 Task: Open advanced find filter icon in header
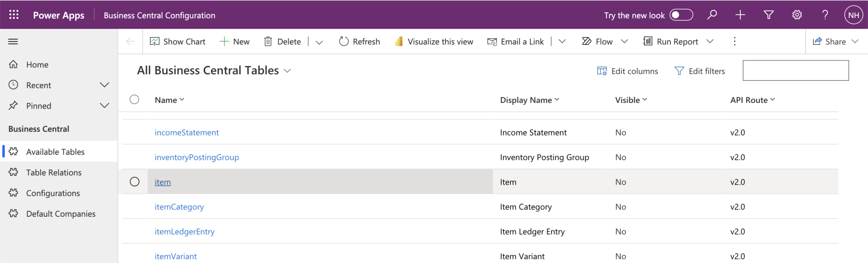pyautogui.click(x=769, y=15)
